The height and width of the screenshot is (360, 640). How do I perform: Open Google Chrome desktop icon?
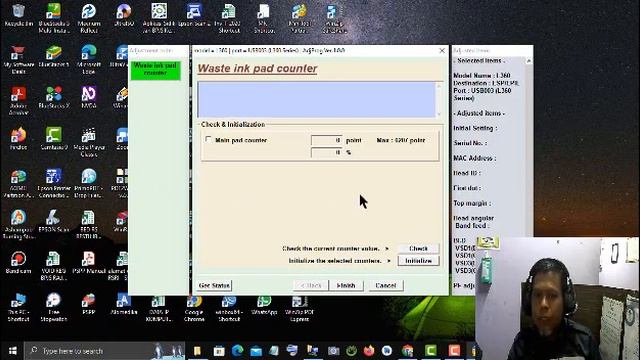click(194, 308)
